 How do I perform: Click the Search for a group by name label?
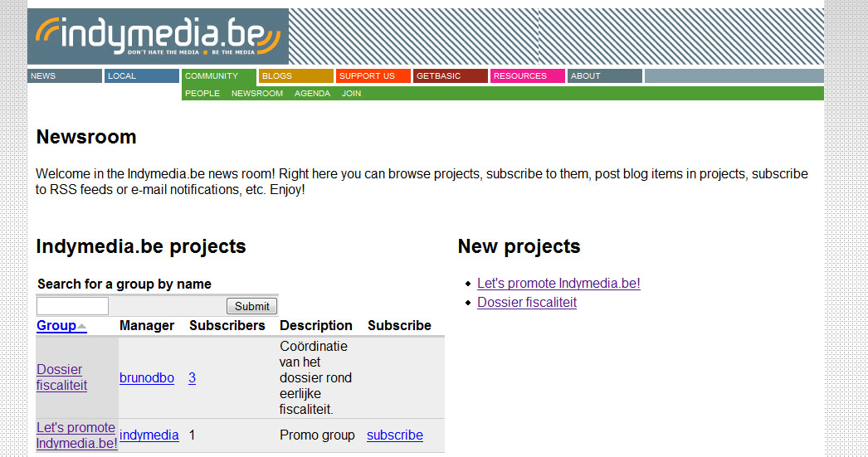click(124, 284)
